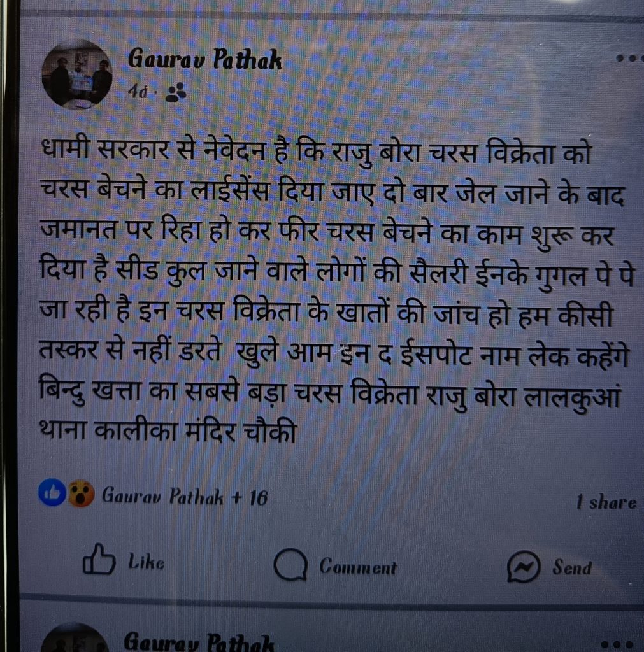This screenshot has height=652, width=644.
Task: Click the Hindi post text body
Action: coord(336,291)
